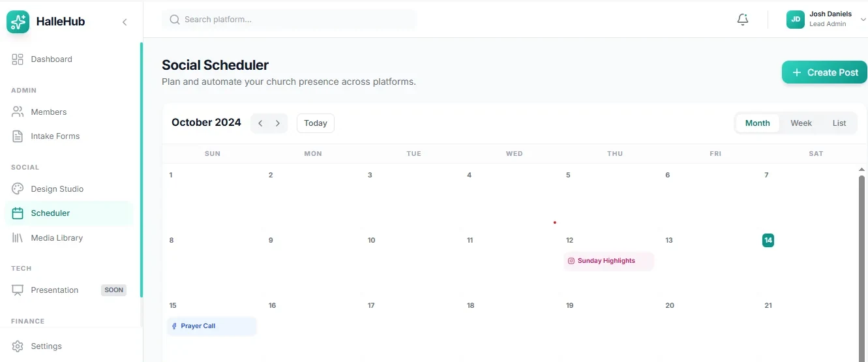This screenshot has height=362, width=868.
Task: Open Presentation in the sidebar
Action: pyautogui.click(x=68, y=290)
